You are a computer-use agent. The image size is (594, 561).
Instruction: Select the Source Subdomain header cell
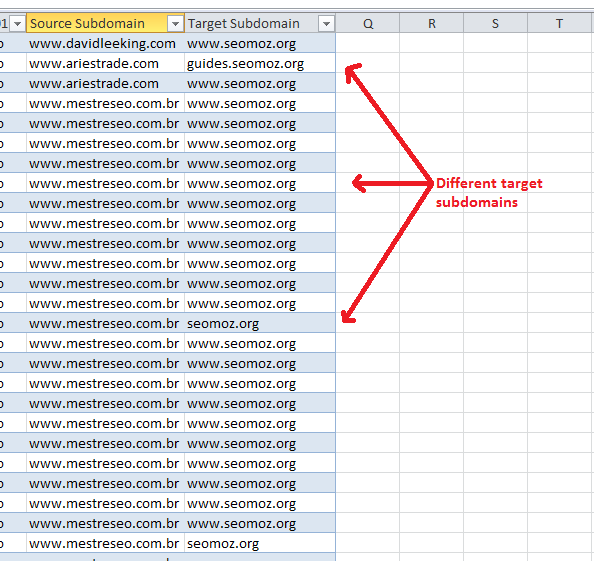105,23
